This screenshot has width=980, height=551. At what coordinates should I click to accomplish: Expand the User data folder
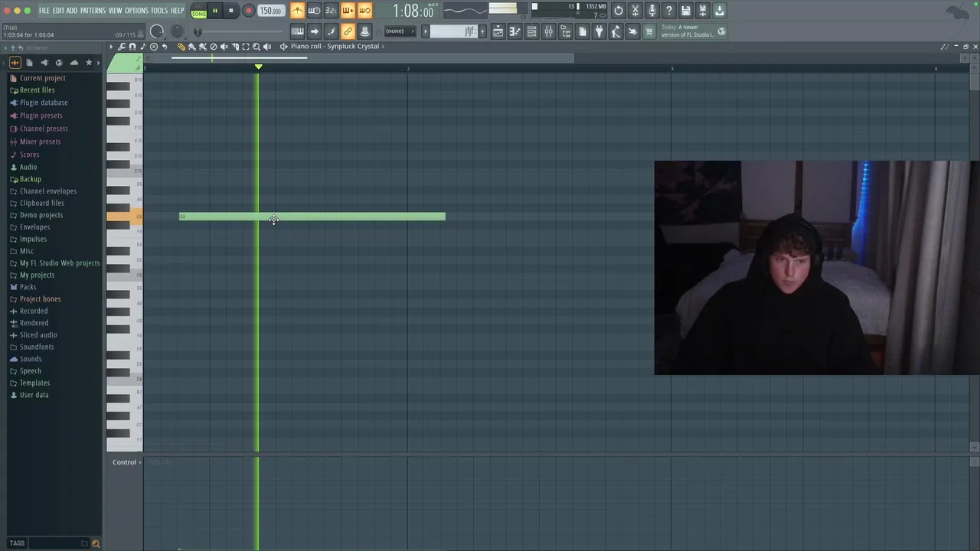coord(34,395)
